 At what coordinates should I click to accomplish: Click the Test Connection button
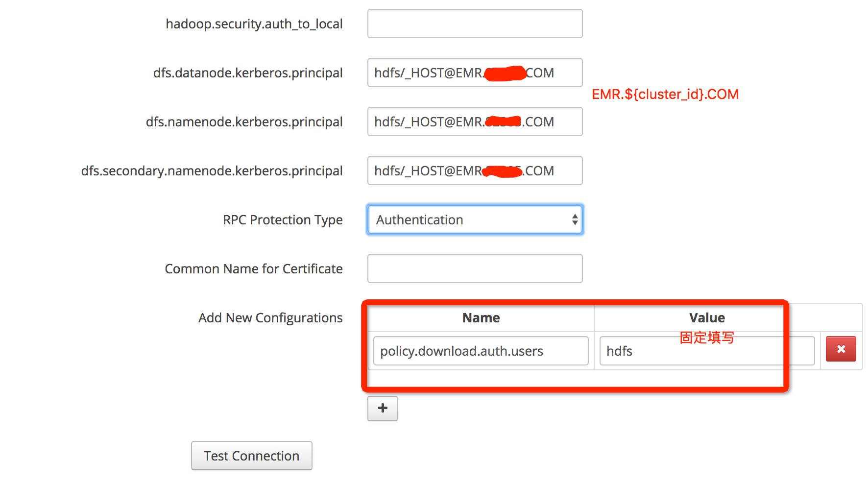click(x=252, y=456)
